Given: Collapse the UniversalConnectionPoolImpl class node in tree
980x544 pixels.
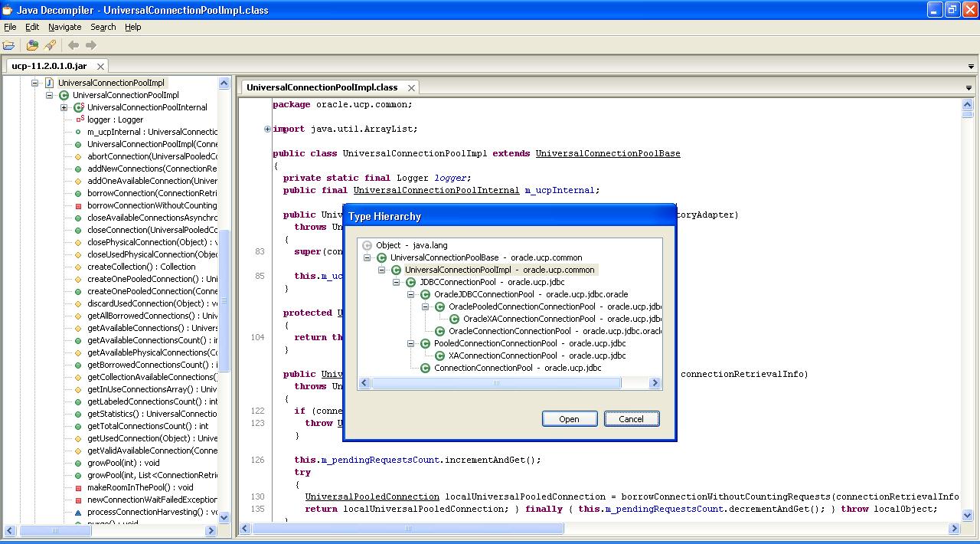Looking at the screenshot, I should click(50, 95).
